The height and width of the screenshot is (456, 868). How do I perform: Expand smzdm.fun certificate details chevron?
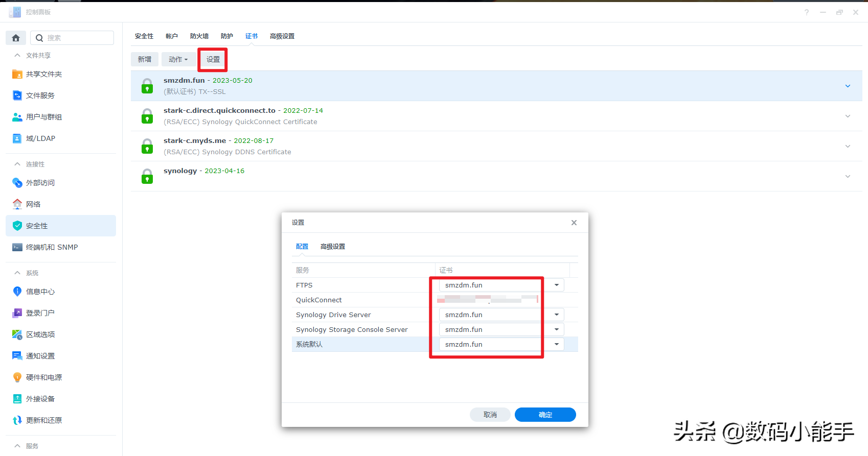tap(848, 86)
